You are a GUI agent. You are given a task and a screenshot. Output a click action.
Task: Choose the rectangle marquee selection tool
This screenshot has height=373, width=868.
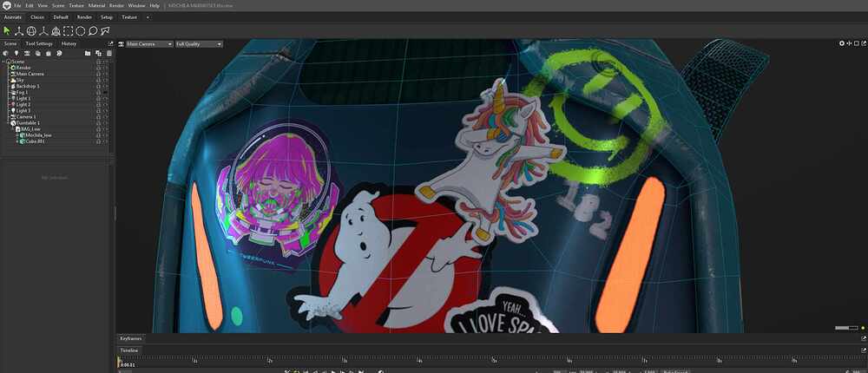[68, 31]
